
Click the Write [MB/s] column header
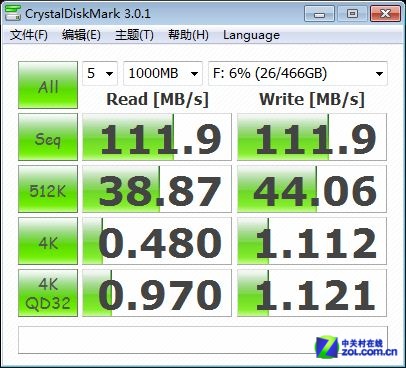312,99
